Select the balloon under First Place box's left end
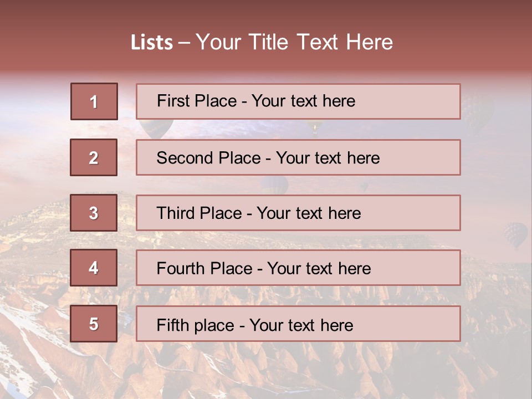The width and height of the screenshot is (532, 399). [157, 129]
